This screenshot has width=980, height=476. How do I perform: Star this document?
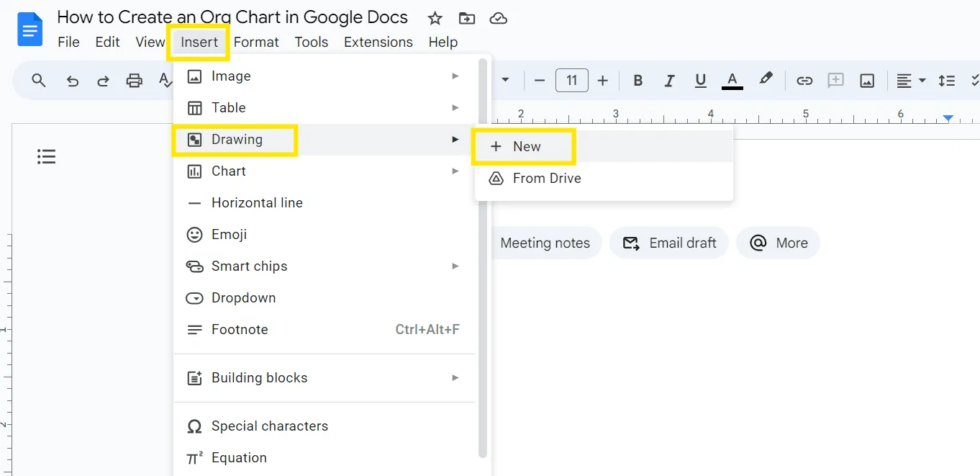pos(435,18)
